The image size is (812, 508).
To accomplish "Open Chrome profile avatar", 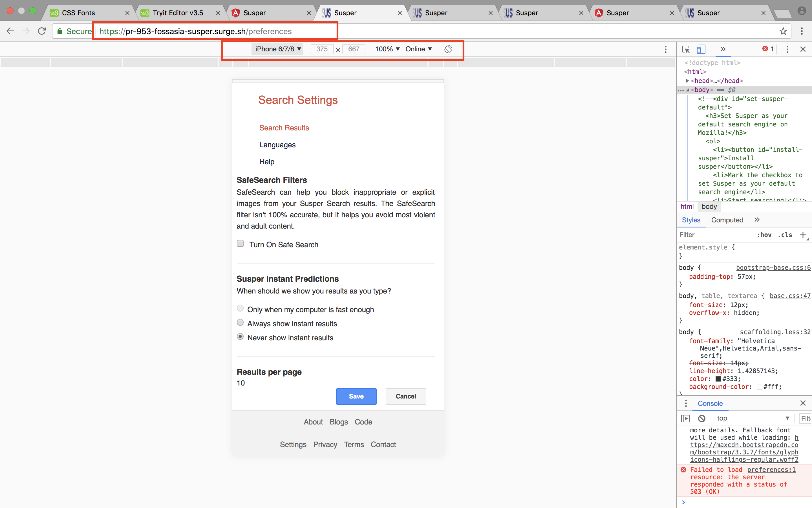I will [802, 11].
